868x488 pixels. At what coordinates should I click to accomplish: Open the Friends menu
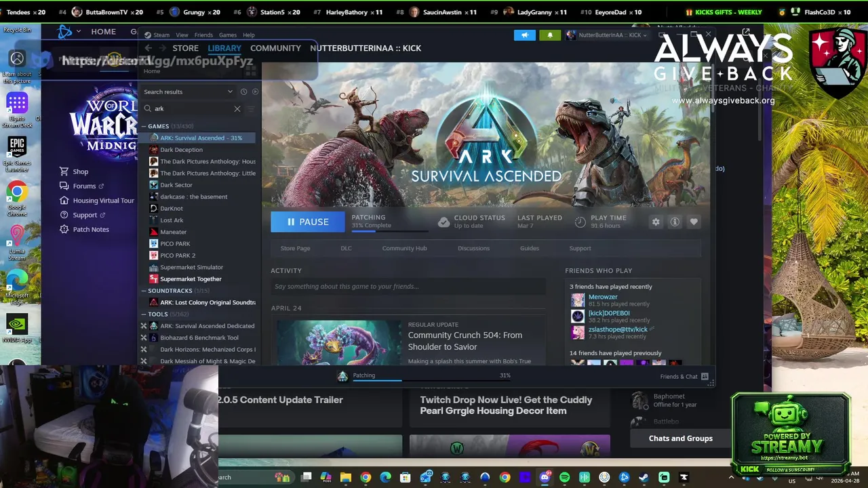coord(203,35)
